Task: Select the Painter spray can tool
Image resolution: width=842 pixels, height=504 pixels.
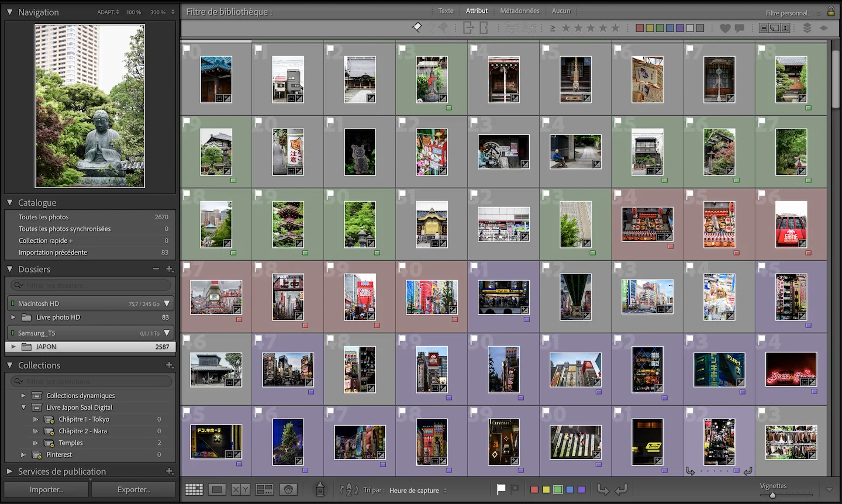Action: coord(320,489)
